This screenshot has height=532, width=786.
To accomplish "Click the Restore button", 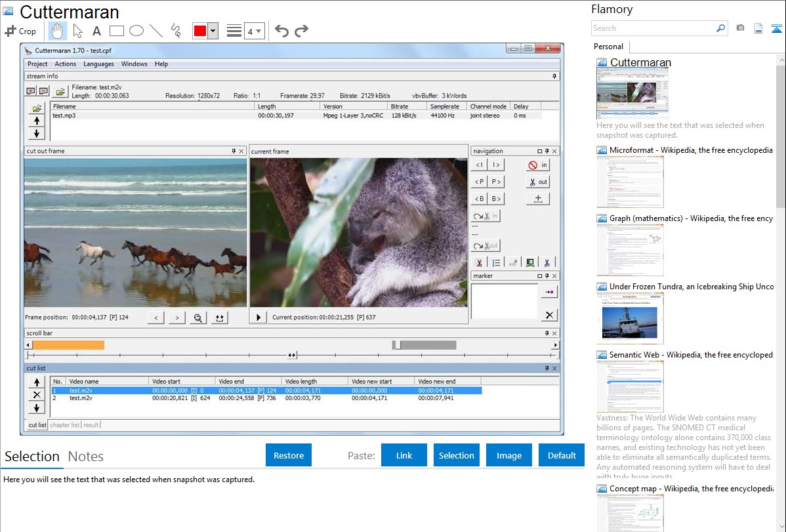I will point(289,455).
